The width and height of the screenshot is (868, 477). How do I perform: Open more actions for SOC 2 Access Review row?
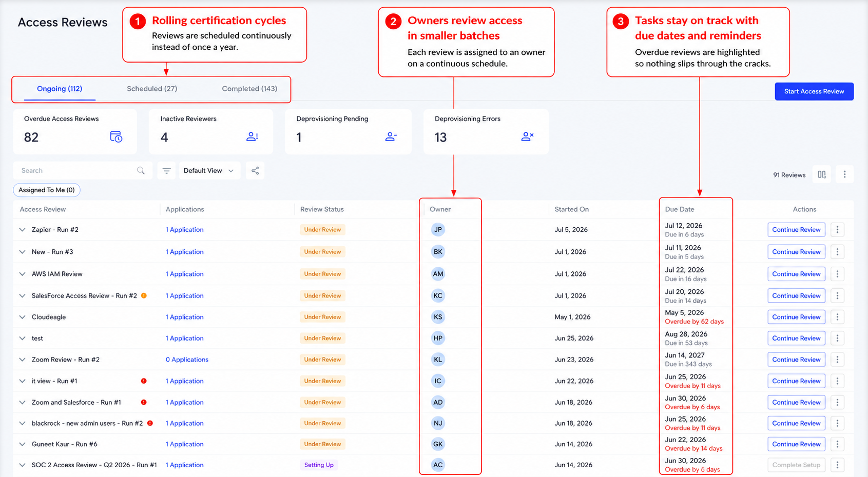837,465
